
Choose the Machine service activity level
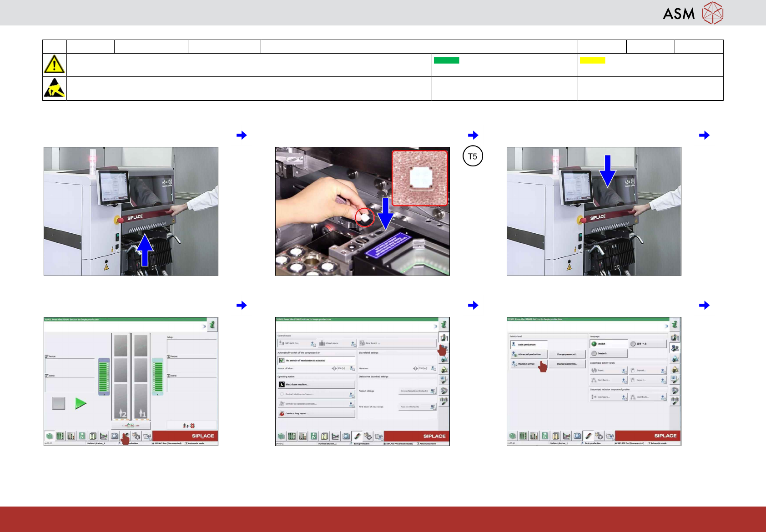click(529, 364)
